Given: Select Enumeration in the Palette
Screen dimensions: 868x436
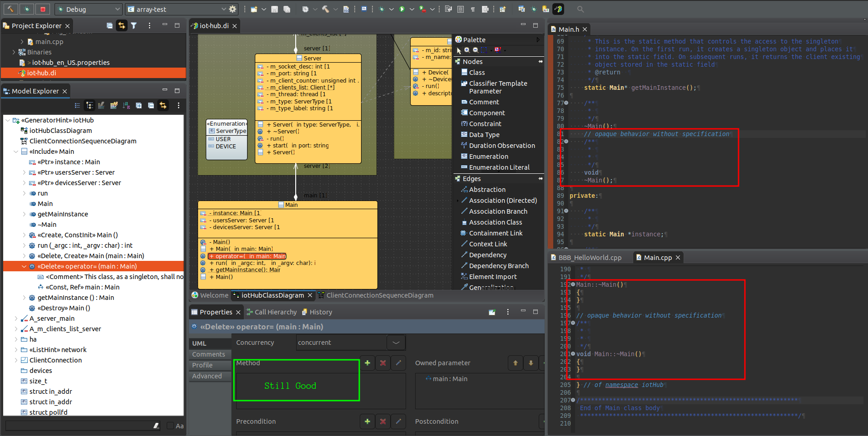Looking at the screenshot, I should (x=488, y=157).
